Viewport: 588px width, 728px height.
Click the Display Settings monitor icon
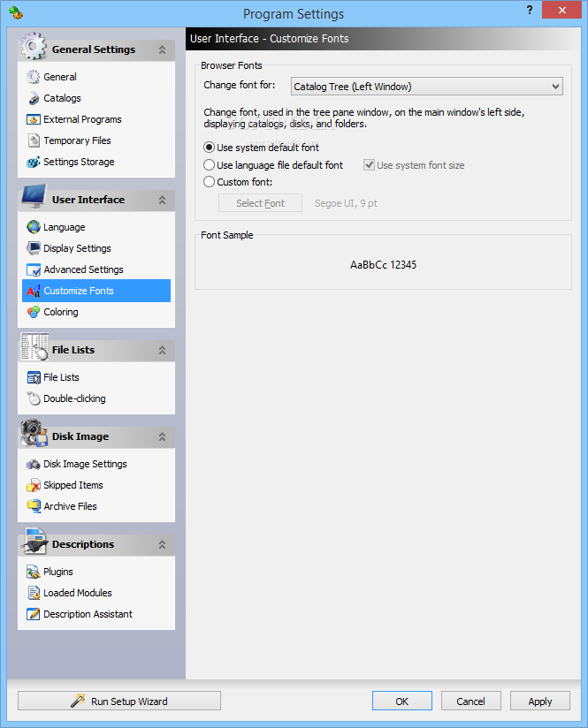pyautogui.click(x=33, y=248)
